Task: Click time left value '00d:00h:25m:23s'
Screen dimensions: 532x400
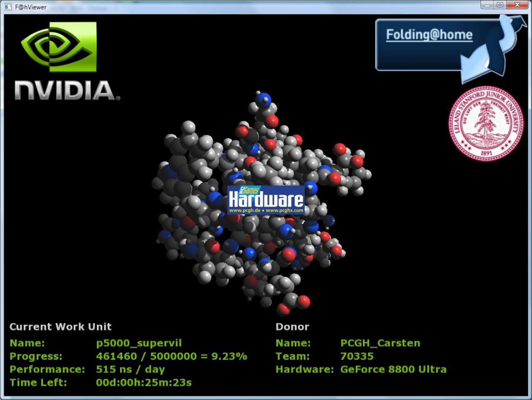Action: 144,383
